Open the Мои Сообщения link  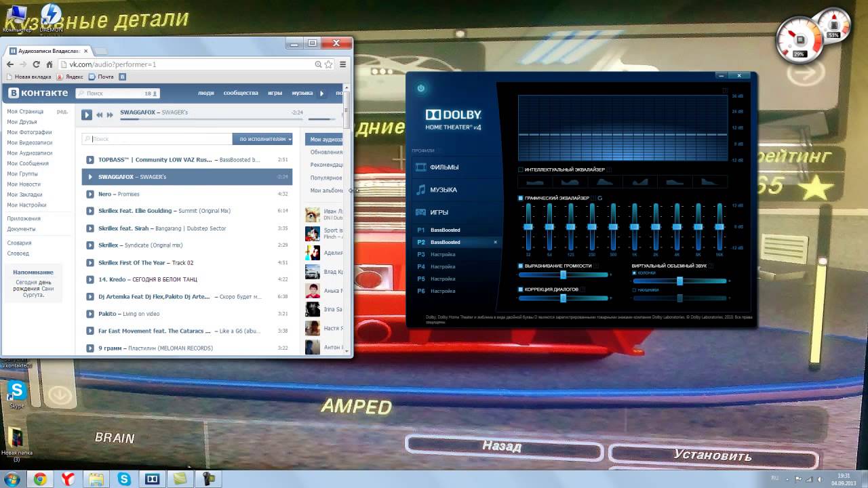(x=28, y=163)
